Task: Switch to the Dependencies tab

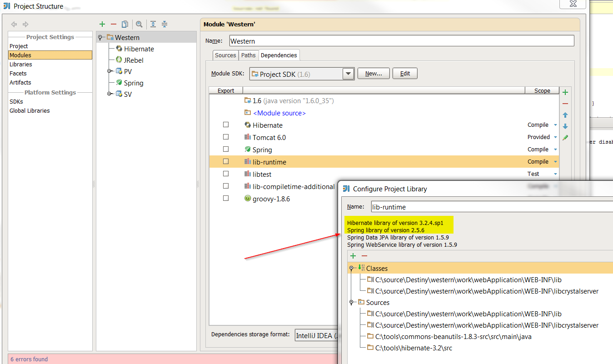Action: 279,55
